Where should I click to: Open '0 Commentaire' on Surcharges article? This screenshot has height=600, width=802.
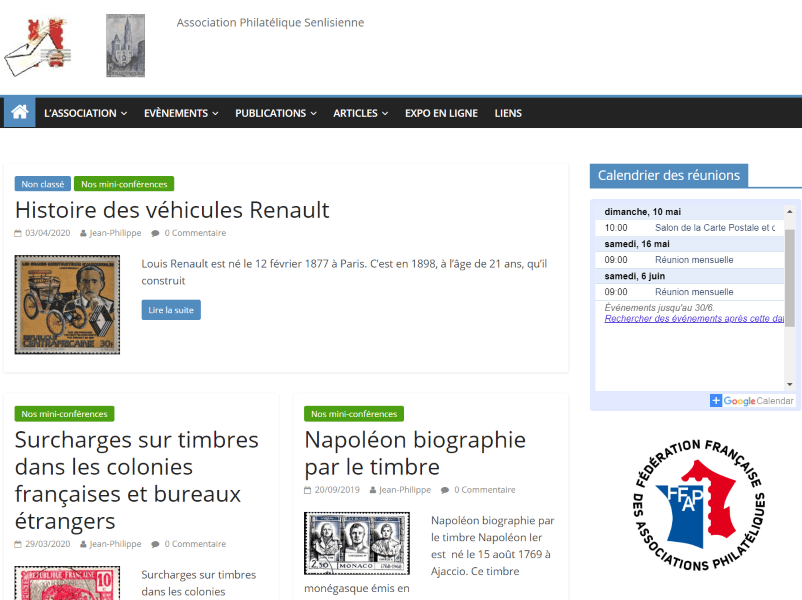195,544
